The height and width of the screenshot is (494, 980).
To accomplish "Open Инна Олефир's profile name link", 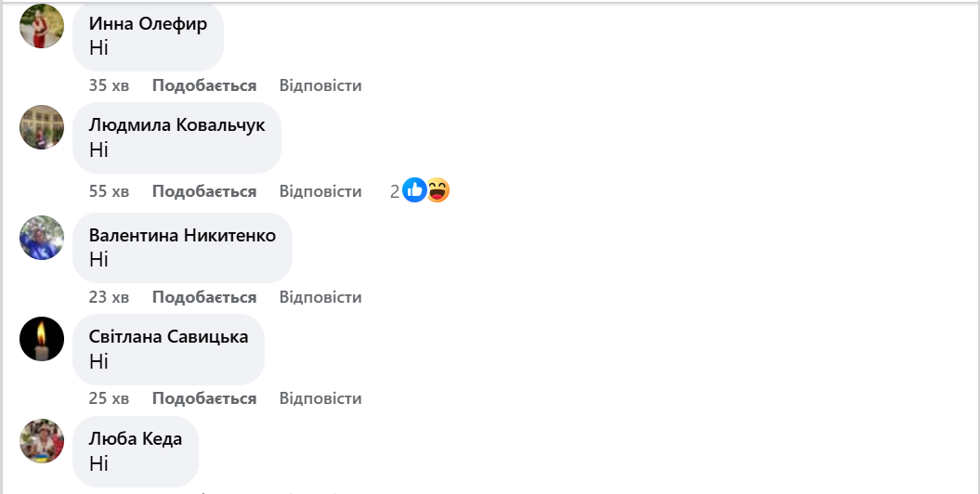I will [x=148, y=24].
